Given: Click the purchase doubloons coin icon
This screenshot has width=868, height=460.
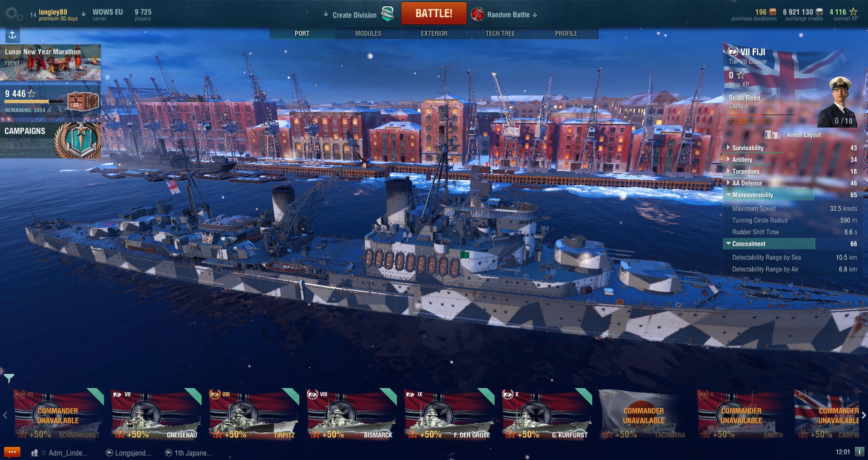Looking at the screenshot, I should coord(773,12).
